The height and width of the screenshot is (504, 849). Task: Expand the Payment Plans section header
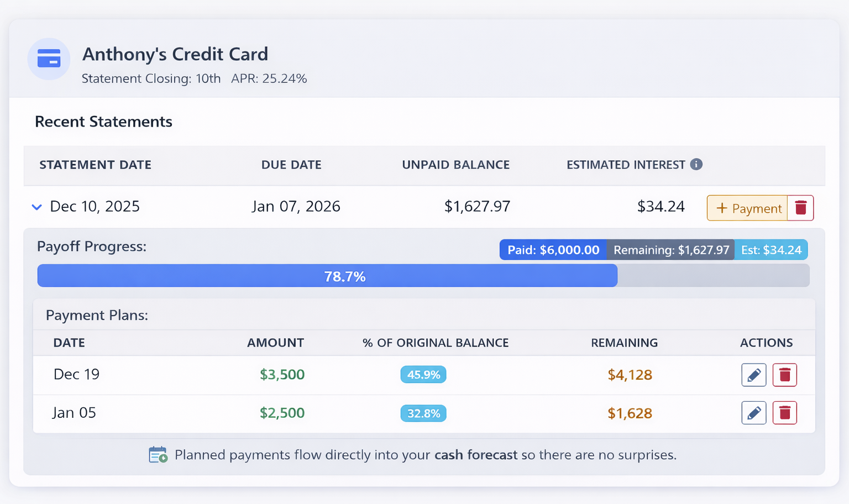97,315
